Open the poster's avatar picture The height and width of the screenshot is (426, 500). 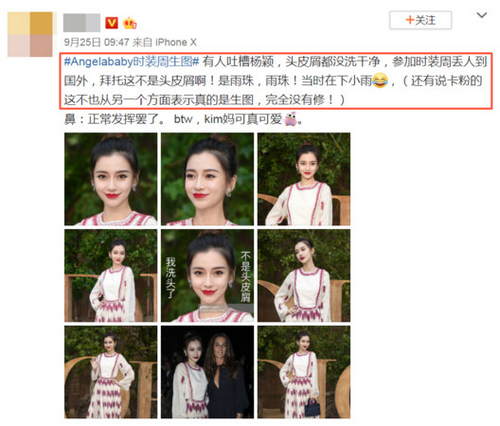[x=30, y=34]
